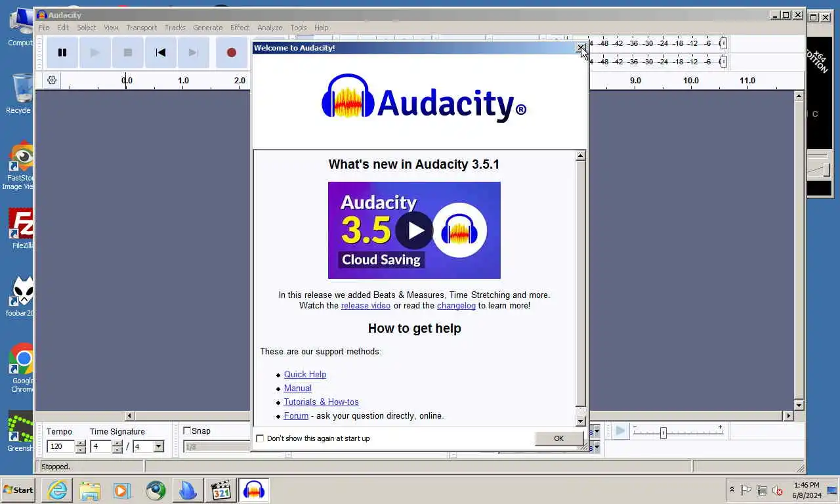Show hidden system tray icons

click(732, 490)
